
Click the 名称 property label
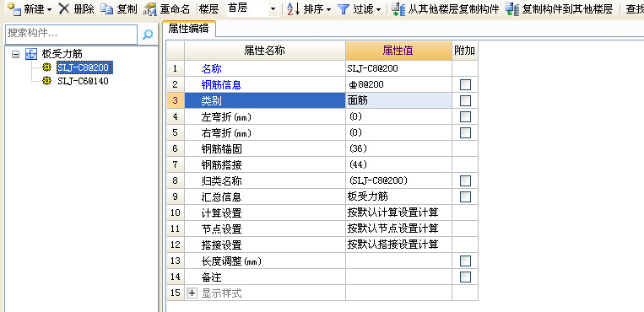coord(211,69)
